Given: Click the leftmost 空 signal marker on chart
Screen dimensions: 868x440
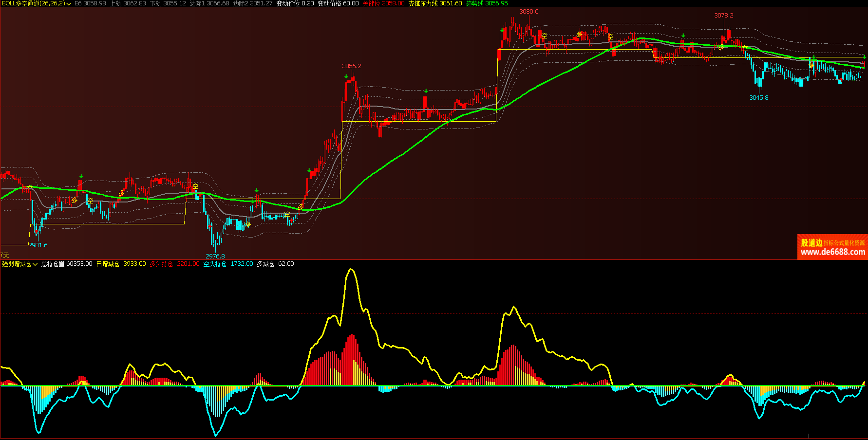Looking at the screenshot, I should [x=30, y=188].
